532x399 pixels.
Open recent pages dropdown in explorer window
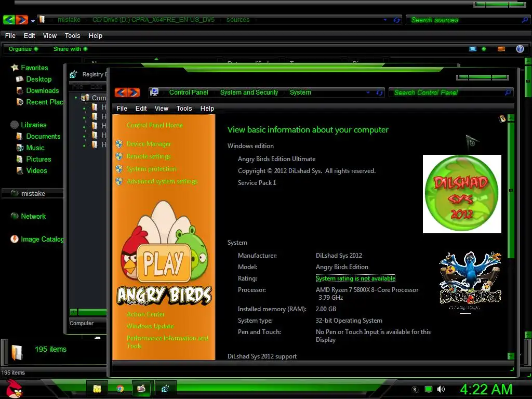pyautogui.click(x=33, y=21)
